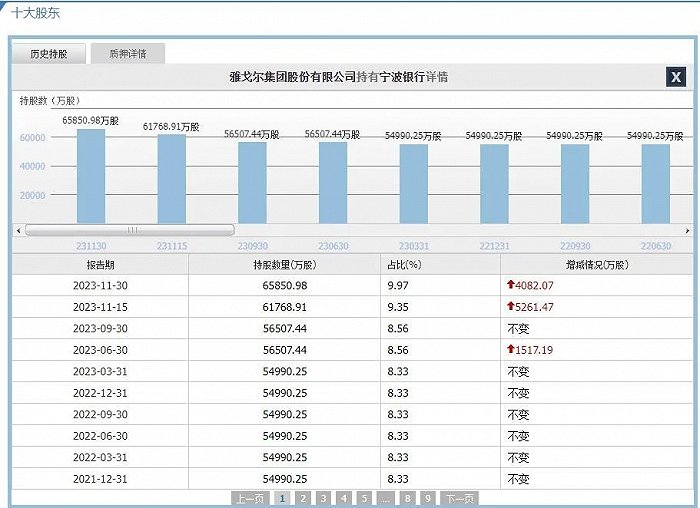Click the 增减情况(万股) column header

[597, 265]
